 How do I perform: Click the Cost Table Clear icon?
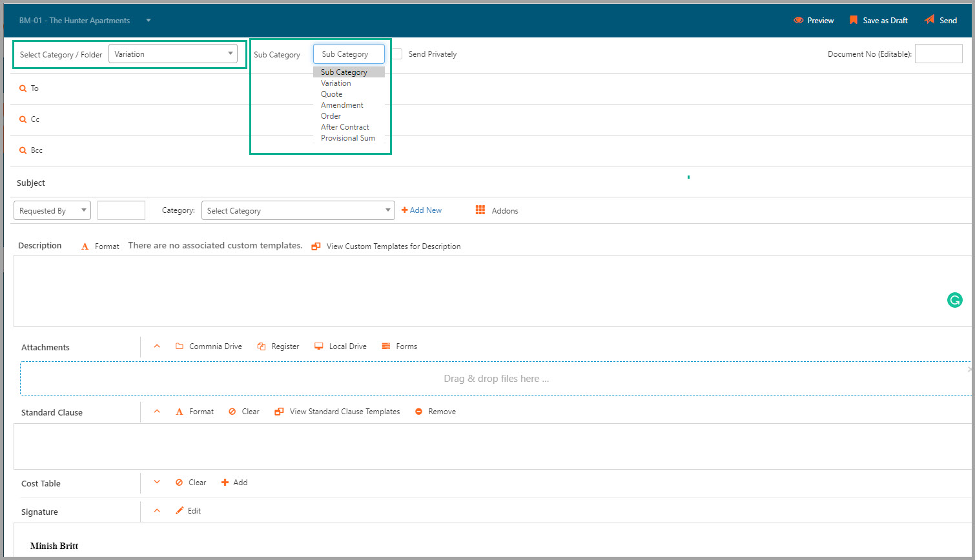point(180,483)
